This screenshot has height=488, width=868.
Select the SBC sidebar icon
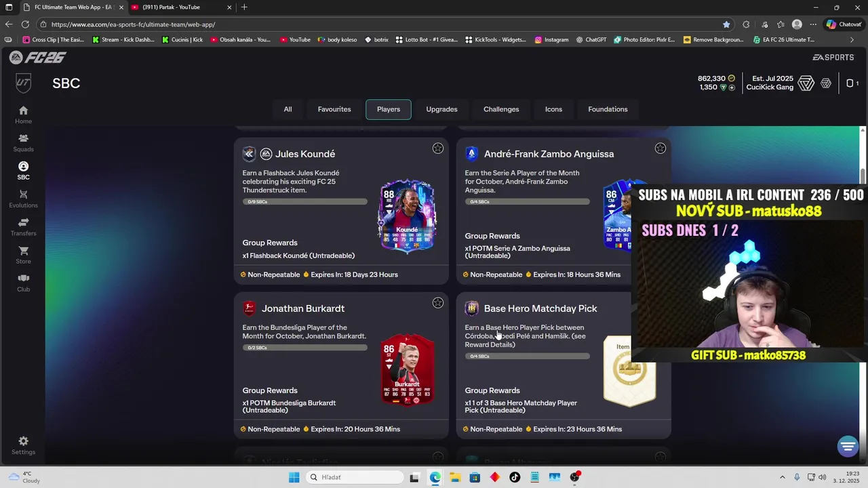tap(23, 171)
